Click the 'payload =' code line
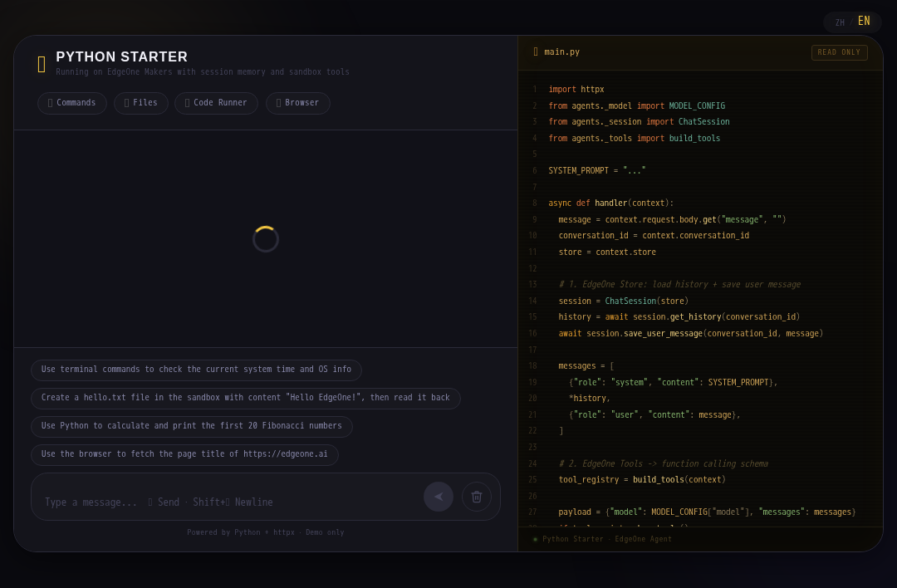The width and height of the screenshot is (897, 588). [707, 512]
